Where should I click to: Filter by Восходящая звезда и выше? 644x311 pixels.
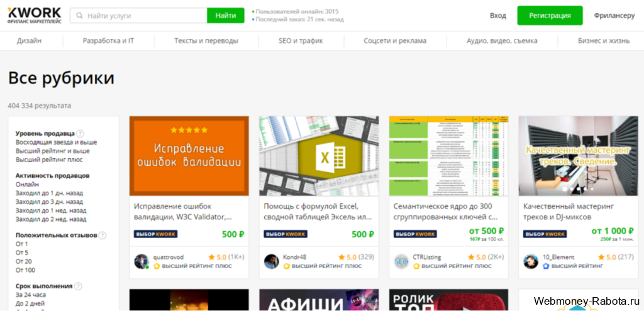click(56, 142)
